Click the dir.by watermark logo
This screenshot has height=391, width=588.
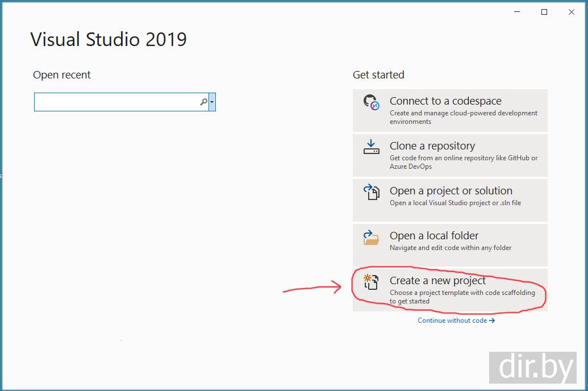(x=532, y=367)
